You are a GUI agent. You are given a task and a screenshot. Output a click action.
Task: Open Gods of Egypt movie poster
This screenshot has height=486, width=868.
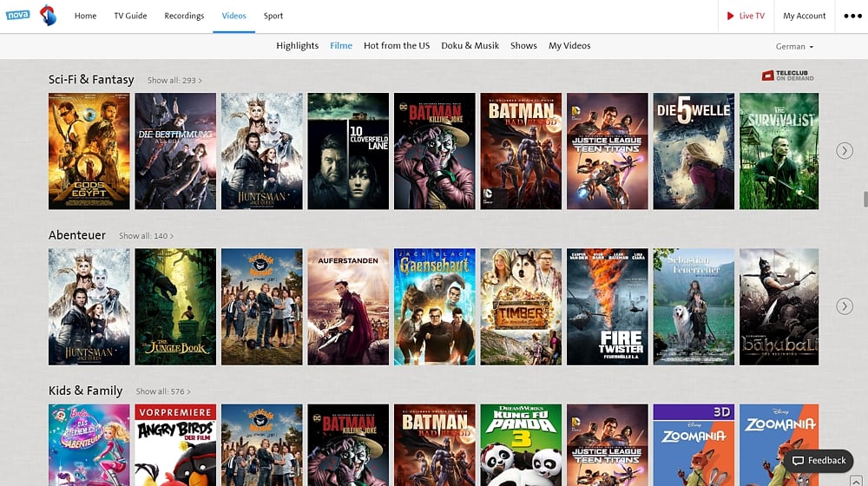89,151
